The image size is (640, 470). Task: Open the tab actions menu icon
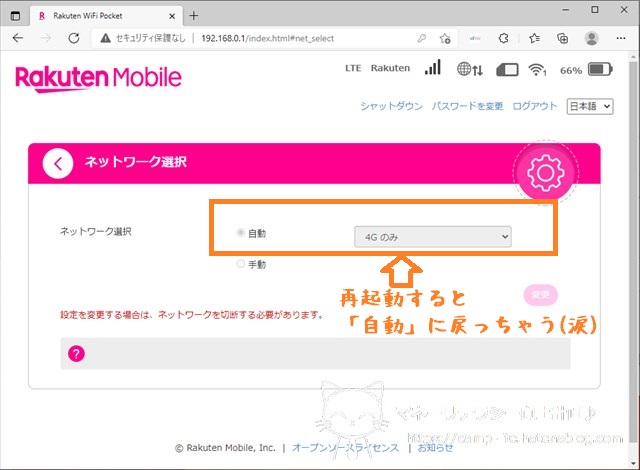15,16
